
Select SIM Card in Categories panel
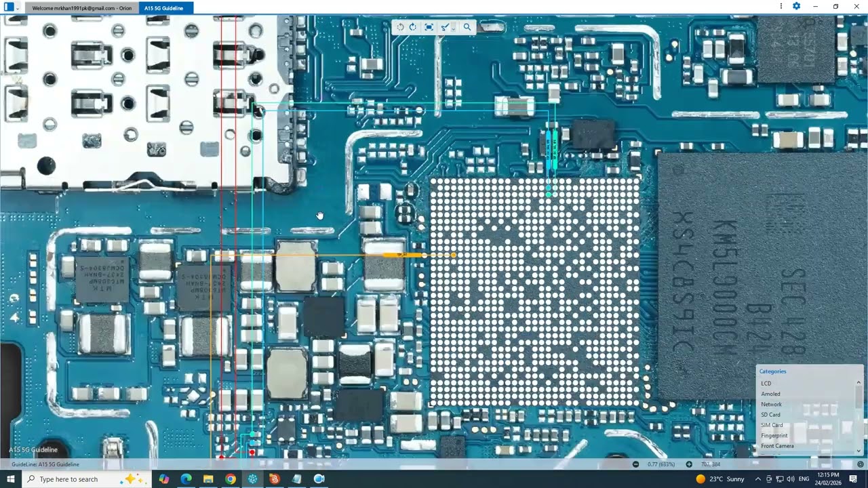click(x=772, y=425)
